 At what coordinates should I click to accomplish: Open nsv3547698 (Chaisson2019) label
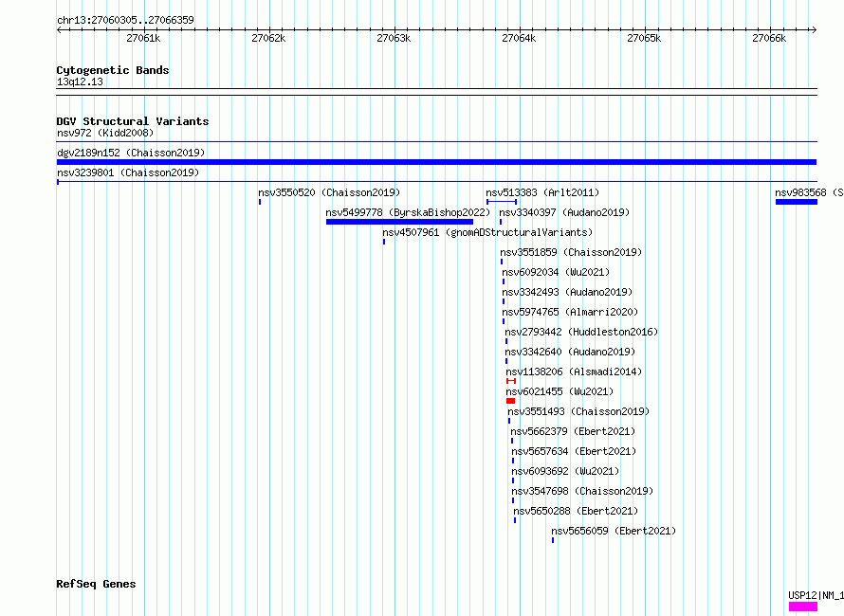[x=582, y=491]
